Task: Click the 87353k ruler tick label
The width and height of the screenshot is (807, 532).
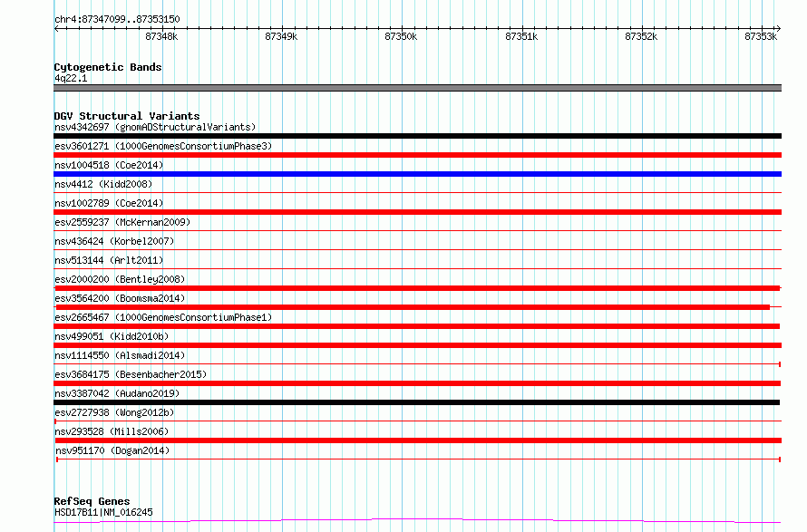Action: pyautogui.click(x=761, y=36)
